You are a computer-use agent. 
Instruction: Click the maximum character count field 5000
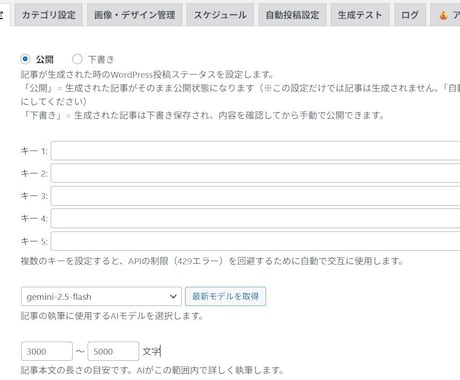113,351
